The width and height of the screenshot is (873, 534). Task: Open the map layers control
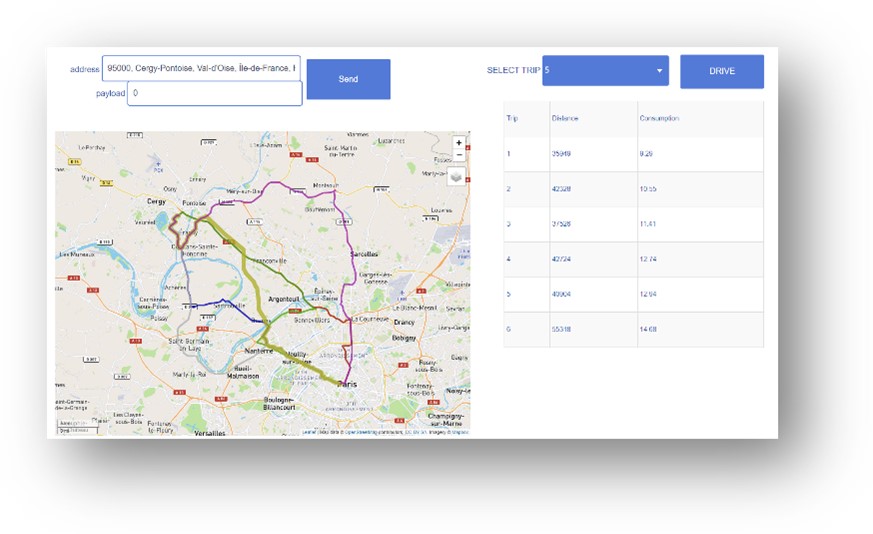[457, 176]
